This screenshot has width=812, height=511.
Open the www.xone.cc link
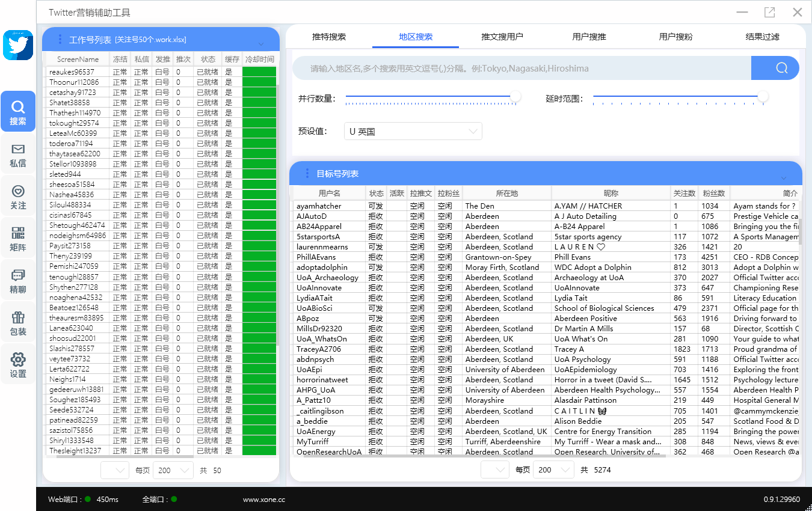click(264, 500)
